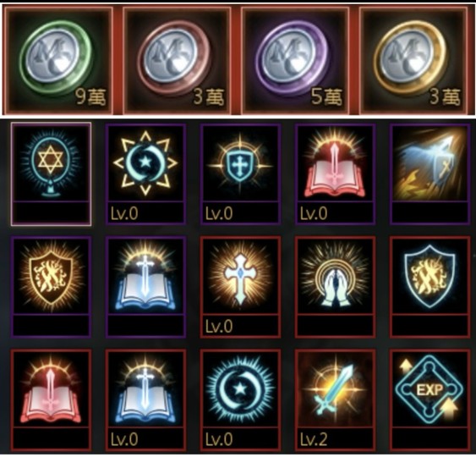Click the Lv.2 label under the sword skill
The width and height of the screenshot is (476, 457).
(x=314, y=439)
